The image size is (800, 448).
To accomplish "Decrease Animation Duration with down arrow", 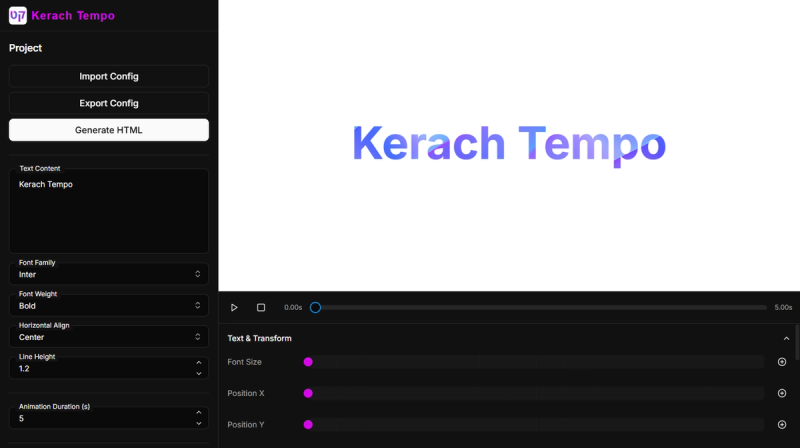I will coord(198,424).
